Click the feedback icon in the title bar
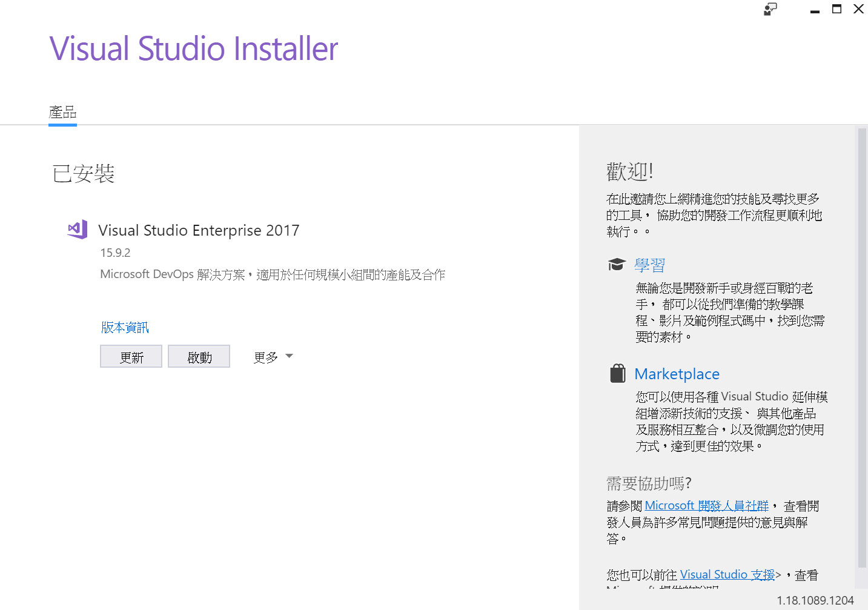 pyautogui.click(x=769, y=9)
